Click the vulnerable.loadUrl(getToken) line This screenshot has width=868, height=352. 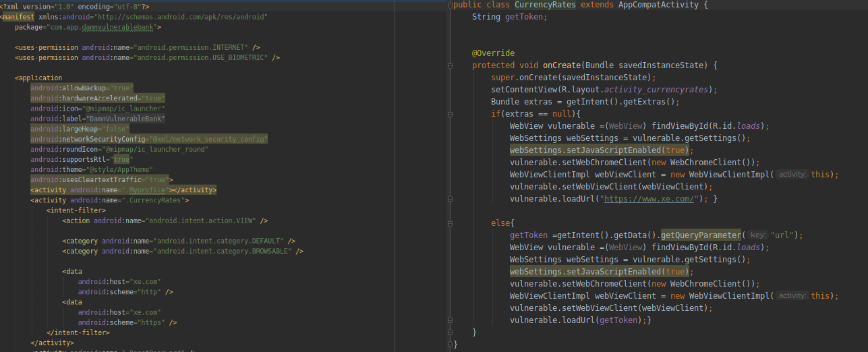[x=581, y=320]
